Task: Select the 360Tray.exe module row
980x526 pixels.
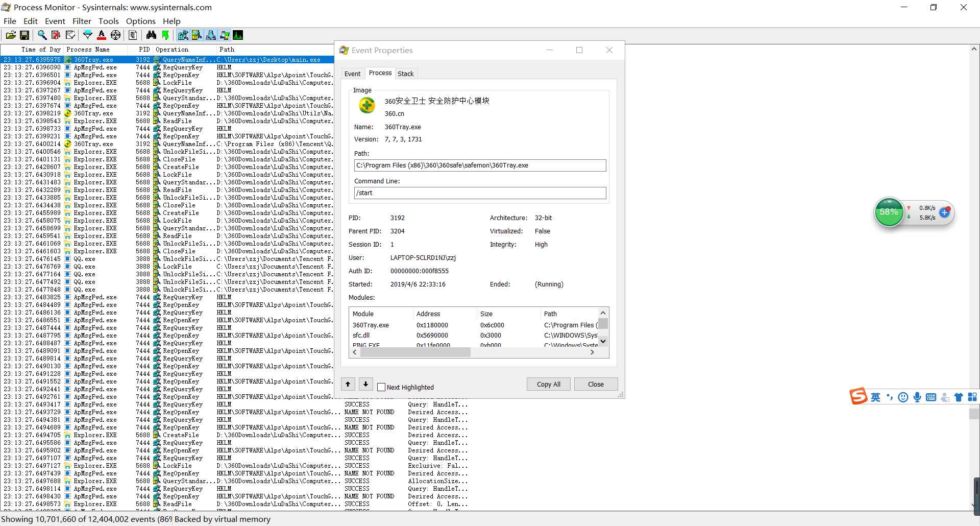Action: click(x=474, y=325)
